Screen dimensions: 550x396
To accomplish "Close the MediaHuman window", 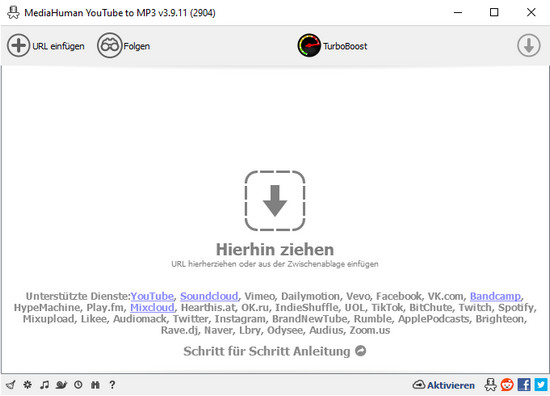I will click(531, 12).
